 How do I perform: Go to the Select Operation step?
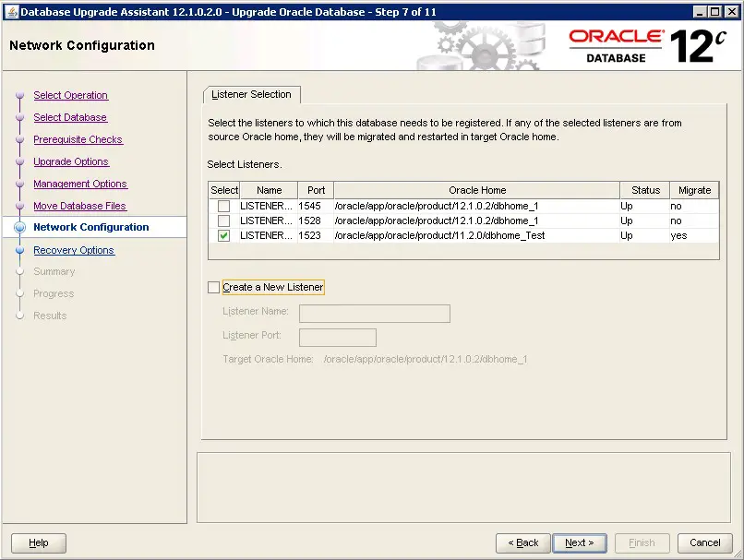[71, 95]
